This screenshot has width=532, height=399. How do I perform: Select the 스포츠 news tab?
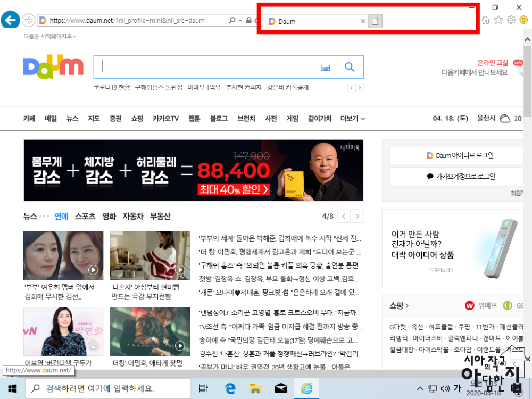(85, 216)
